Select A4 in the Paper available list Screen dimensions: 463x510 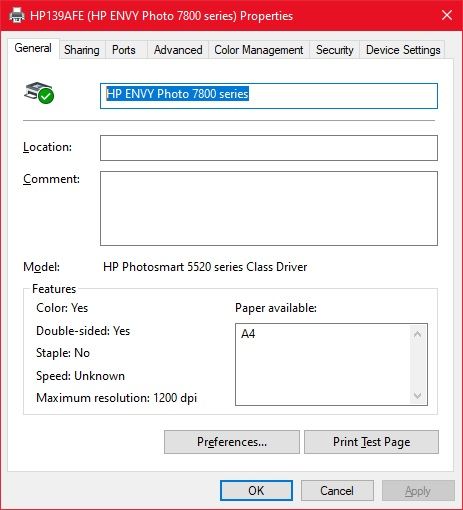click(x=248, y=334)
